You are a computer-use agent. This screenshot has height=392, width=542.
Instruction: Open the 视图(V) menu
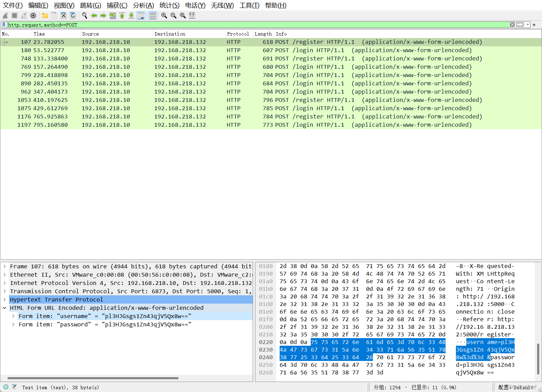64,6
